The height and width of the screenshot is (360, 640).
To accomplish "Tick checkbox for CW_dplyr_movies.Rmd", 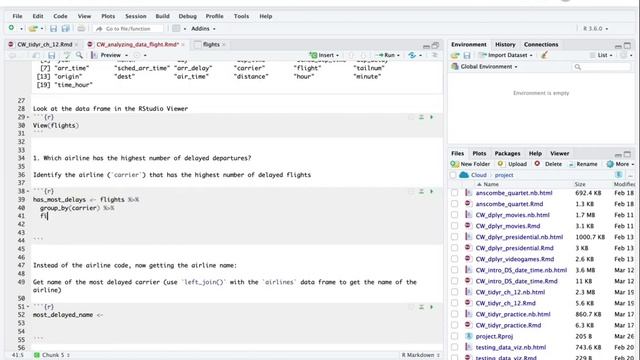I will 454,226.
